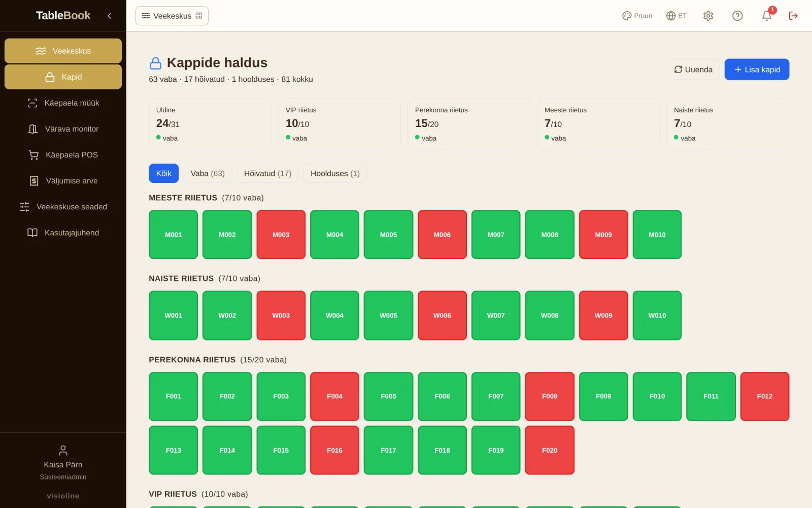This screenshot has height=508, width=812.
Task: Open the notifications bell
Action: point(767,16)
